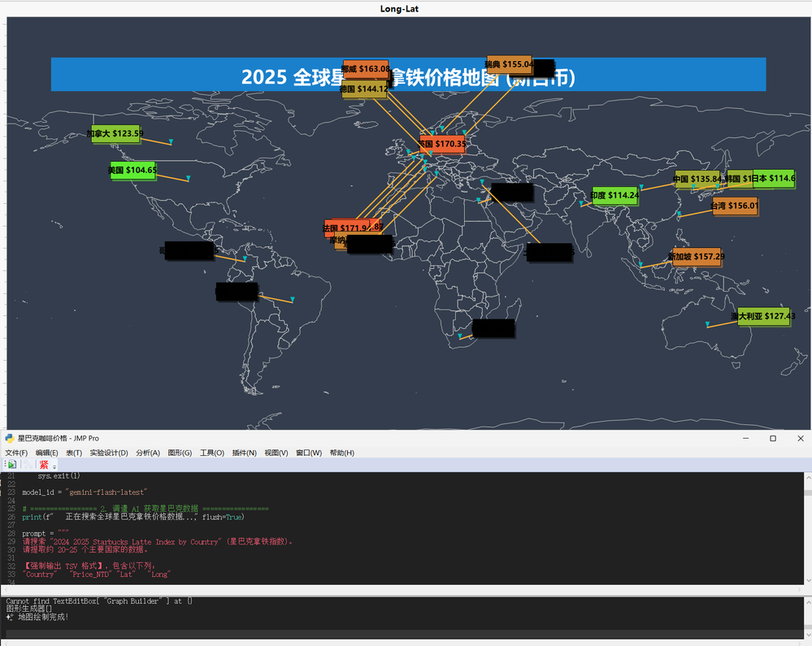The width and height of the screenshot is (812, 646).
Task: Click the Python icon in JMP Pro title bar
Action: pos(9,439)
